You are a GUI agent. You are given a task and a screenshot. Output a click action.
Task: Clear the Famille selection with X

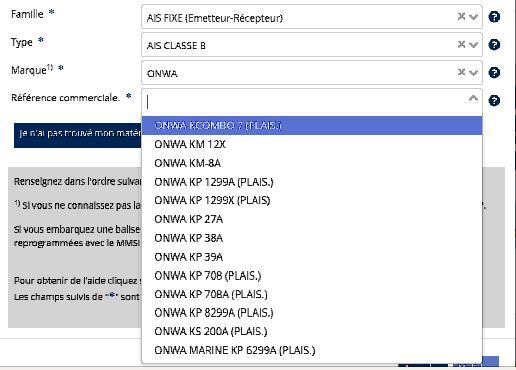(x=461, y=16)
